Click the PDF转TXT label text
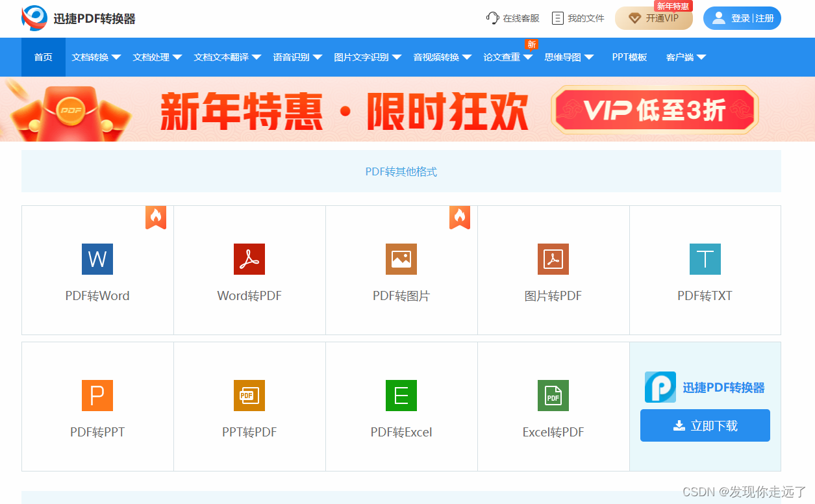This screenshot has width=815, height=504. 705,296
